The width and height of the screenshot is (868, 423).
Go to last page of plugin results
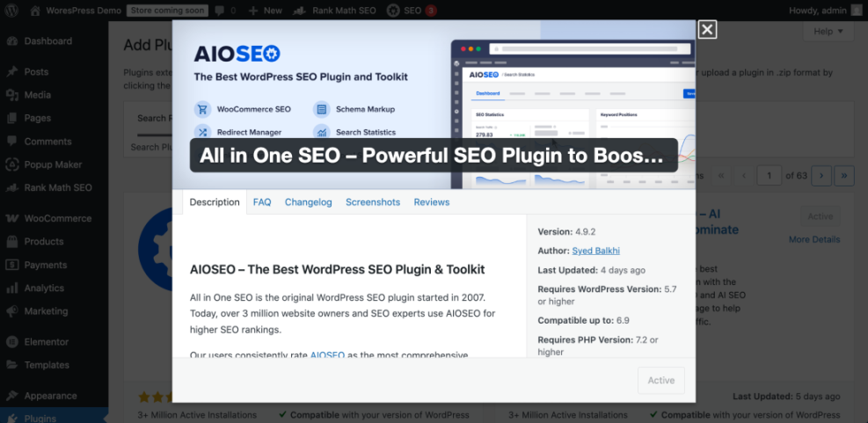click(844, 176)
